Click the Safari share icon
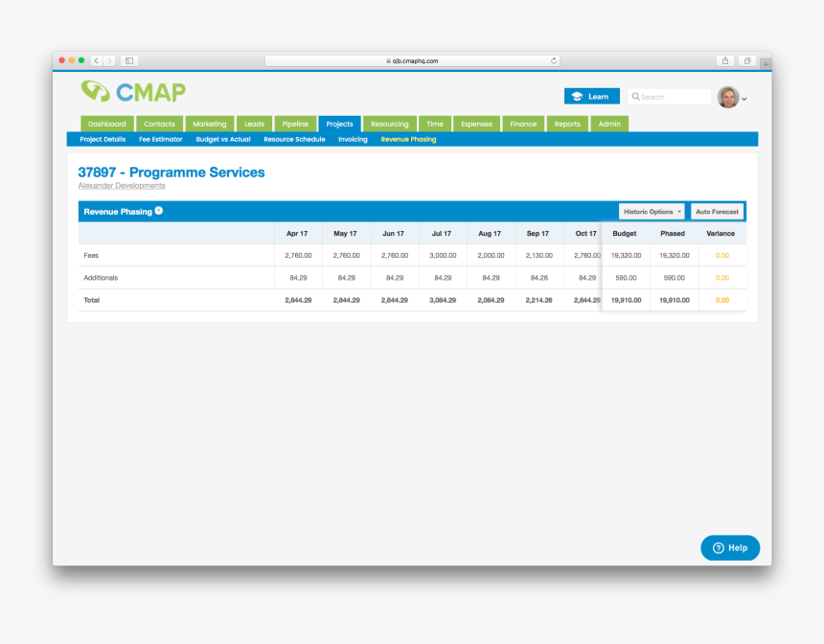This screenshot has height=644, width=824. (725, 60)
